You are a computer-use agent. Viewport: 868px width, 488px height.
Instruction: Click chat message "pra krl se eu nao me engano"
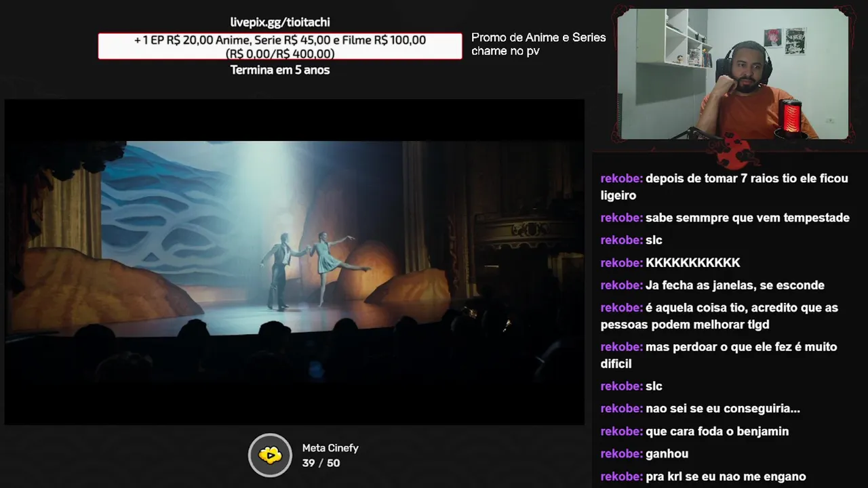click(726, 476)
